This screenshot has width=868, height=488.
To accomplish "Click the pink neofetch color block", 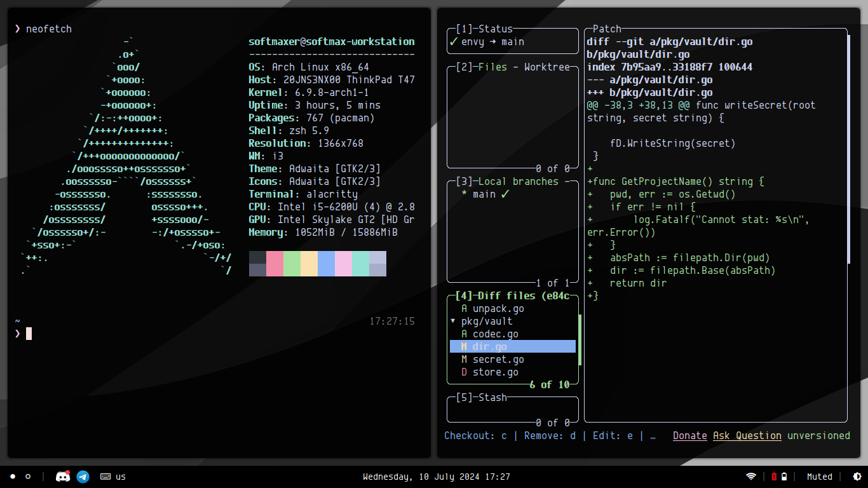I will point(275,264).
